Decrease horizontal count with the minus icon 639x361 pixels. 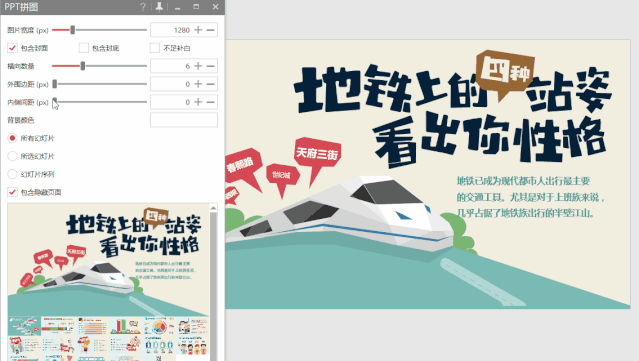(210, 66)
